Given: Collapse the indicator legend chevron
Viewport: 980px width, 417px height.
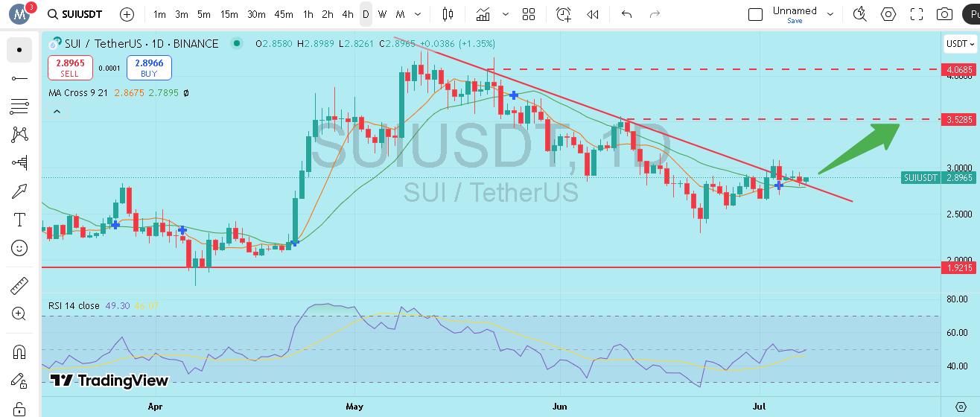Looking at the screenshot, I should [x=57, y=112].
